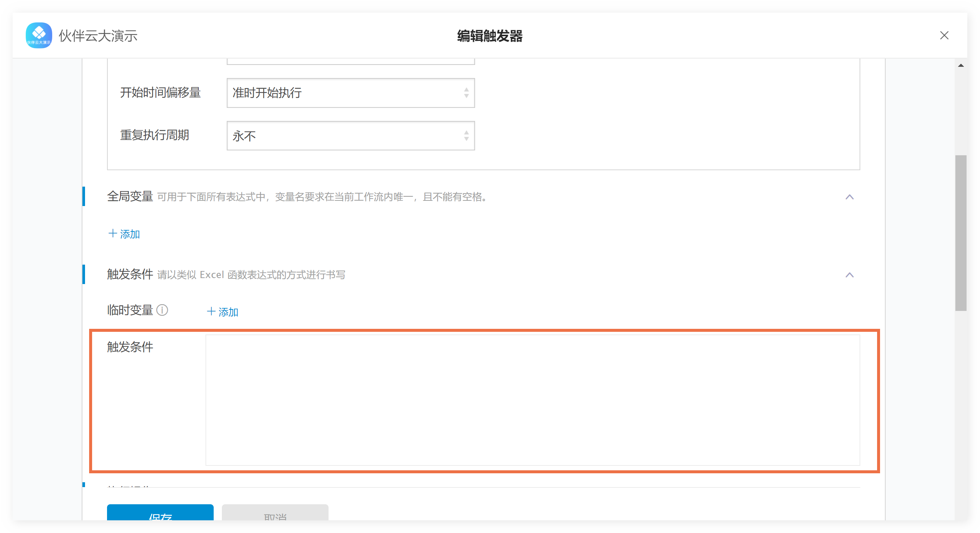Click the 编辑触发器 dialog title

(490, 36)
